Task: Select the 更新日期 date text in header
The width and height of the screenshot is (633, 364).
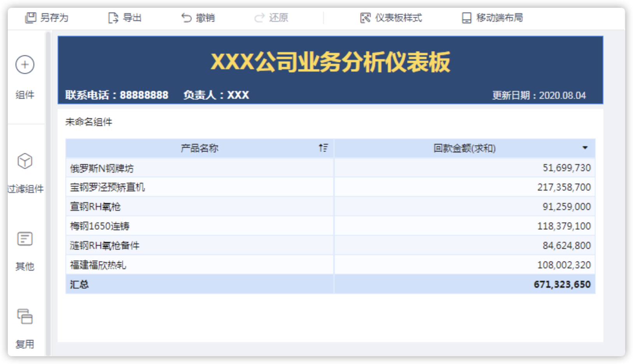Action: 539,96
